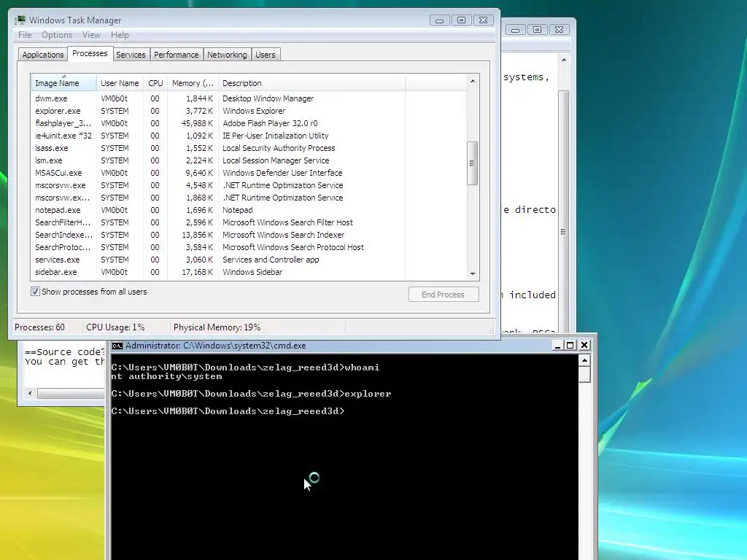747x560 pixels.
Task: Minimize the cmd.exe window
Action: (x=557, y=345)
